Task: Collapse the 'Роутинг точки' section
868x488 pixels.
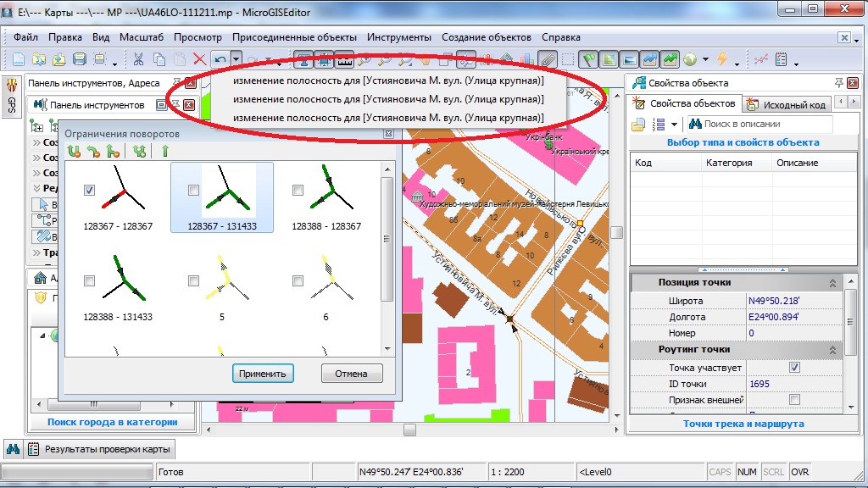Action: pos(832,350)
